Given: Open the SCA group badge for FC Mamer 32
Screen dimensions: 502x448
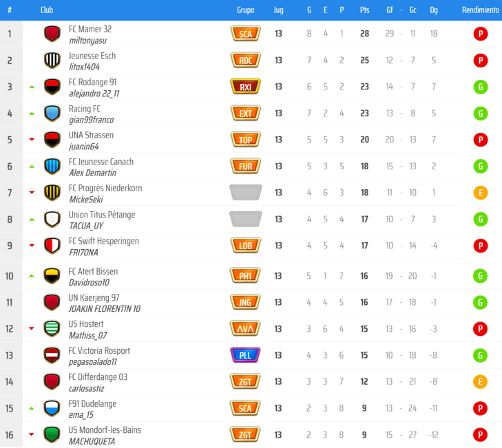Looking at the screenshot, I should [x=245, y=34].
